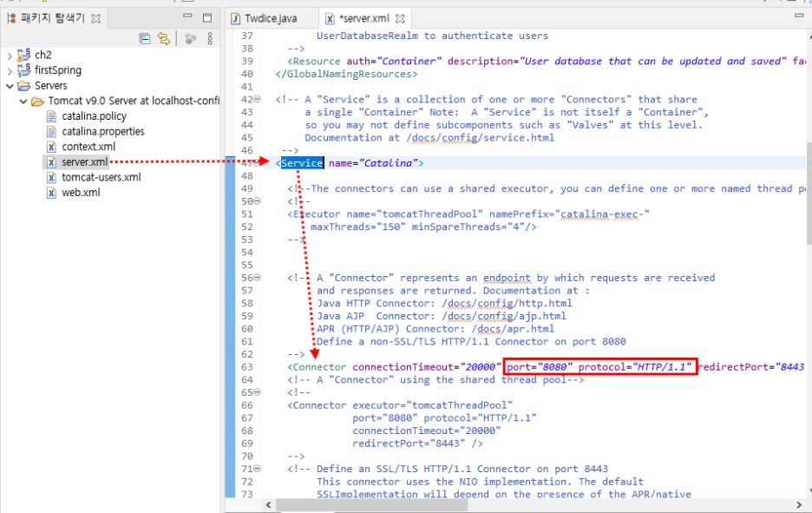The width and height of the screenshot is (812, 513).
Task: Expand the ch2 project
Action: (10, 55)
